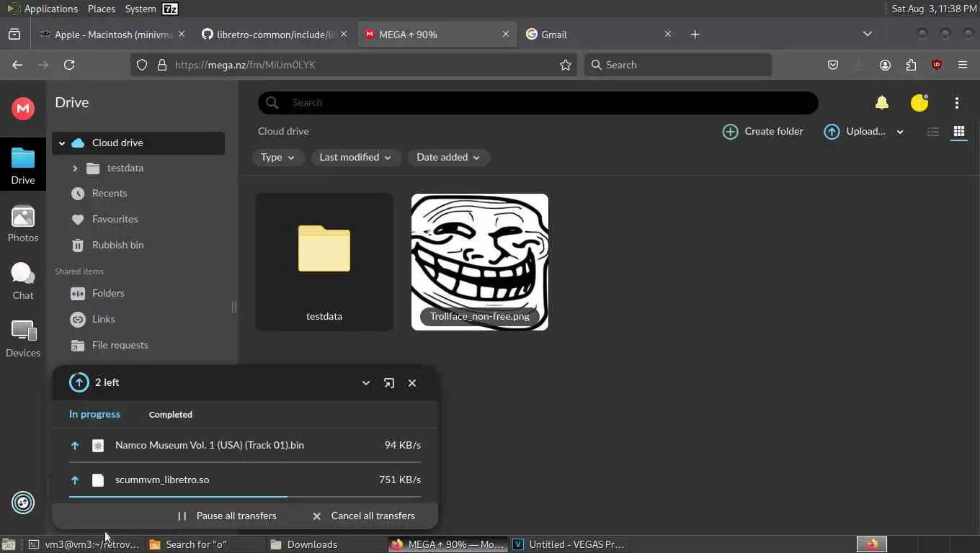Bookmark this page with star icon

[x=566, y=65]
